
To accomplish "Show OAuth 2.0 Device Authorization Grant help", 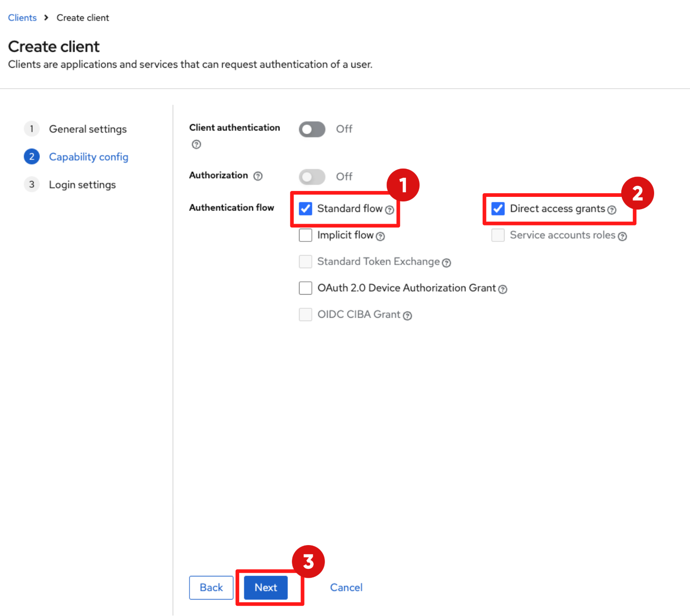I will pyautogui.click(x=502, y=289).
